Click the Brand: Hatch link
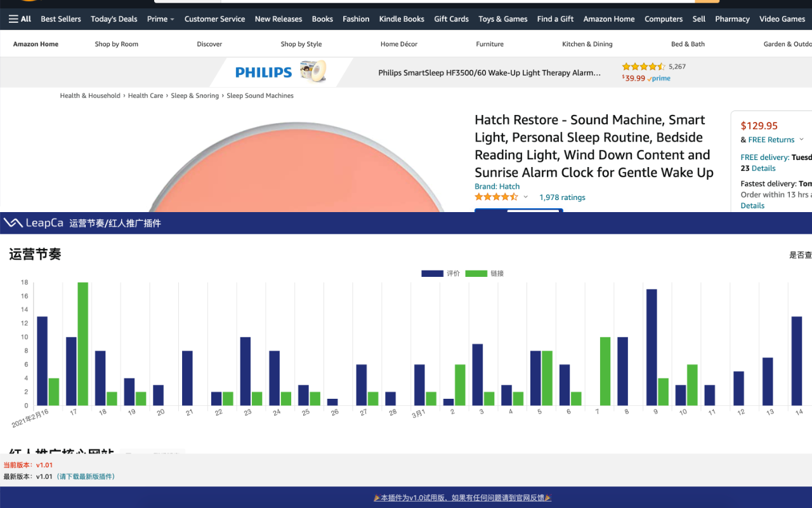Screen dimensions: 812x508 click(497, 187)
